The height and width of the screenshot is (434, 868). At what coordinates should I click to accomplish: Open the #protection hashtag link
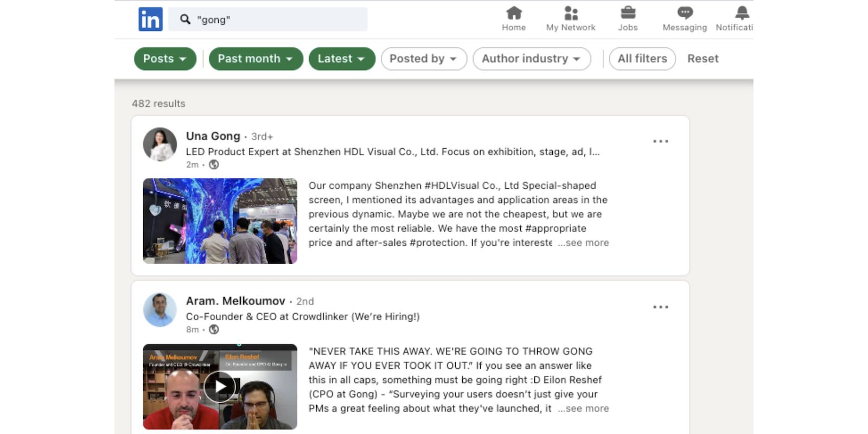(x=438, y=242)
